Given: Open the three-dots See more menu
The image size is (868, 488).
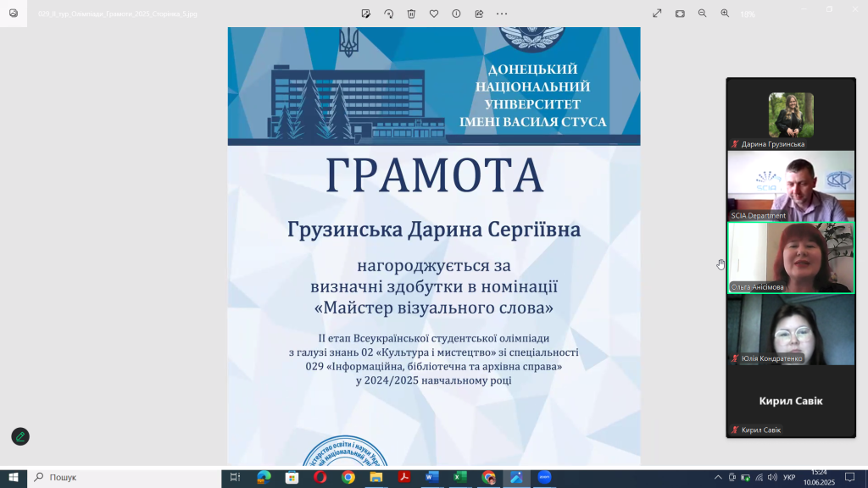Looking at the screenshot, I should 502,14.
